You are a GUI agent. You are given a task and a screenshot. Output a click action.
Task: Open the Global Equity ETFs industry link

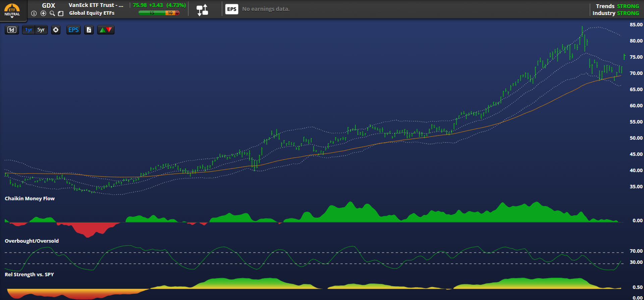coord(92,13)
